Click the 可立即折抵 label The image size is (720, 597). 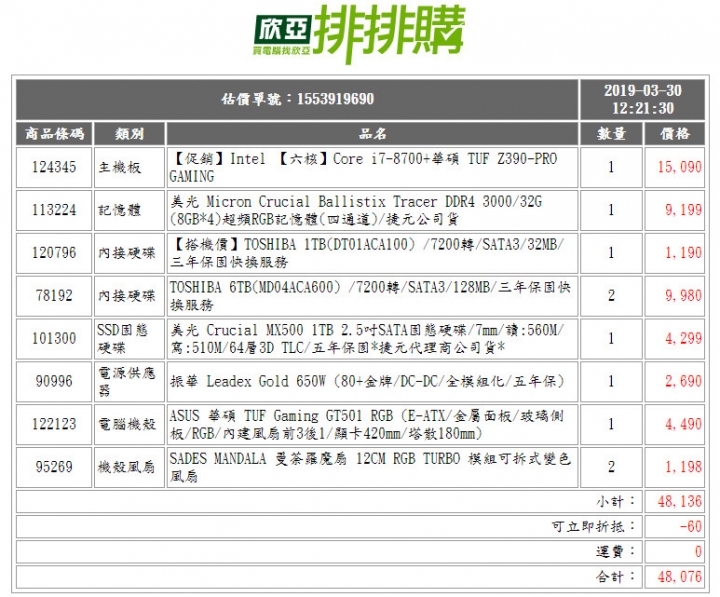pyautogui.click(x=594, y=526)
